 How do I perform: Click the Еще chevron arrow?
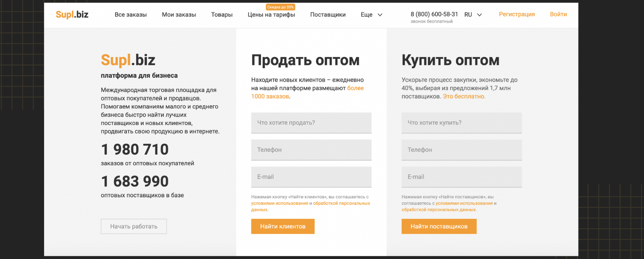click(380, 15)
